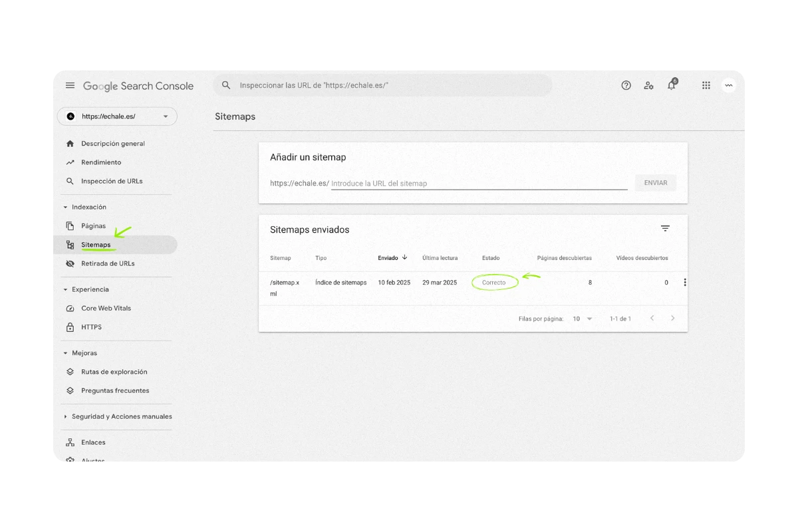Click the Enlaces network icon
798x532 pixels.
click(70, 442)
